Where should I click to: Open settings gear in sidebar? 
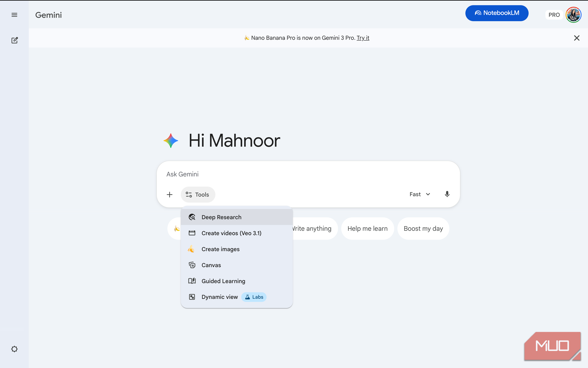[14, 349]
